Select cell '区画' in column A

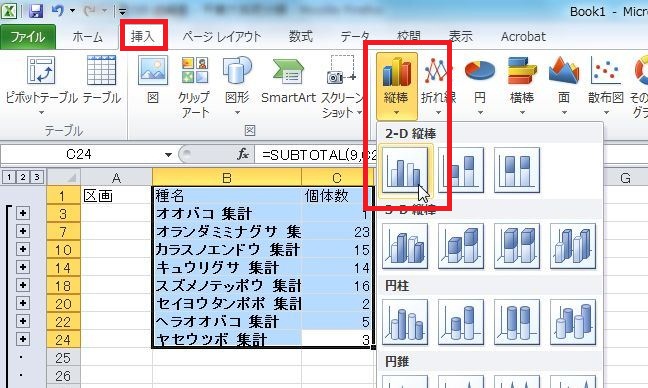tap(116, 195)
